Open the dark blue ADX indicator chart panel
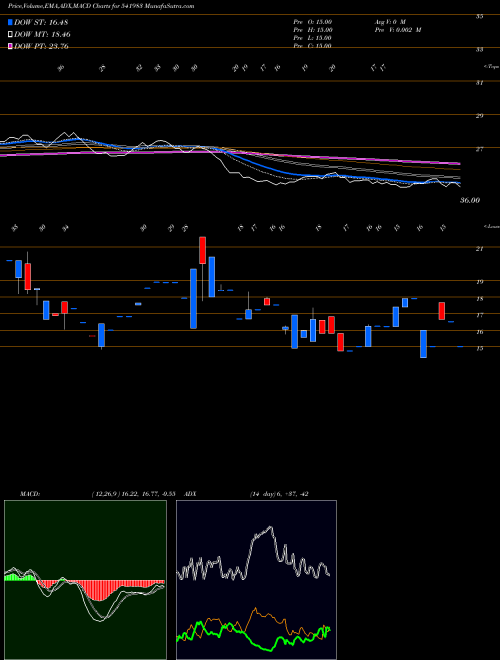Image resolution: width=500 pixels, height=660 pixels. 256,580
